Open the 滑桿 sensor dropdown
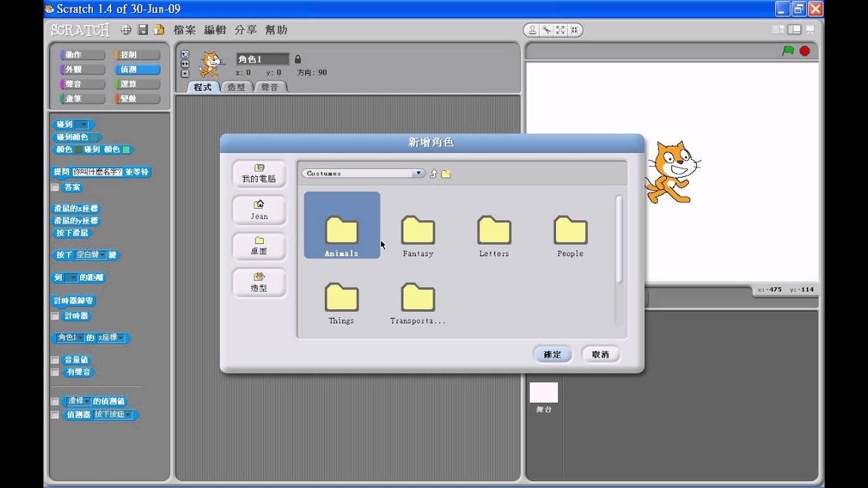 79,401
